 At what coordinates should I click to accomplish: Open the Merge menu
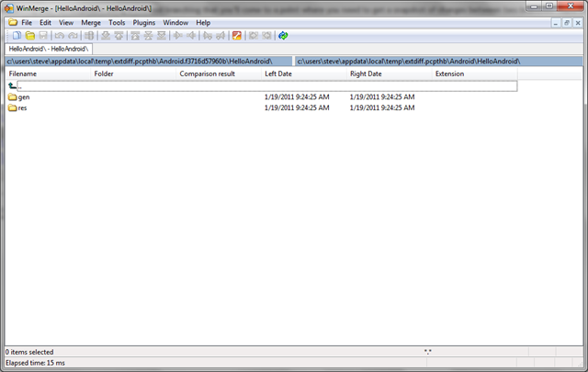point(91,22)
